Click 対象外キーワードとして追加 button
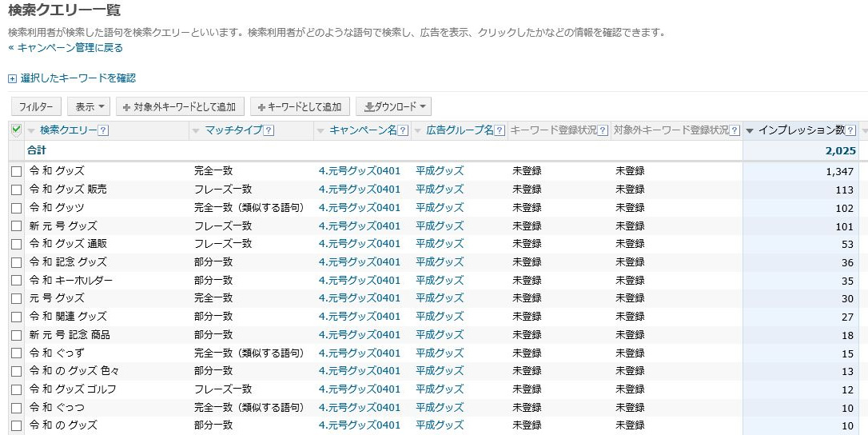This screenshot has width=868, height=435. [x=180, y=106]
